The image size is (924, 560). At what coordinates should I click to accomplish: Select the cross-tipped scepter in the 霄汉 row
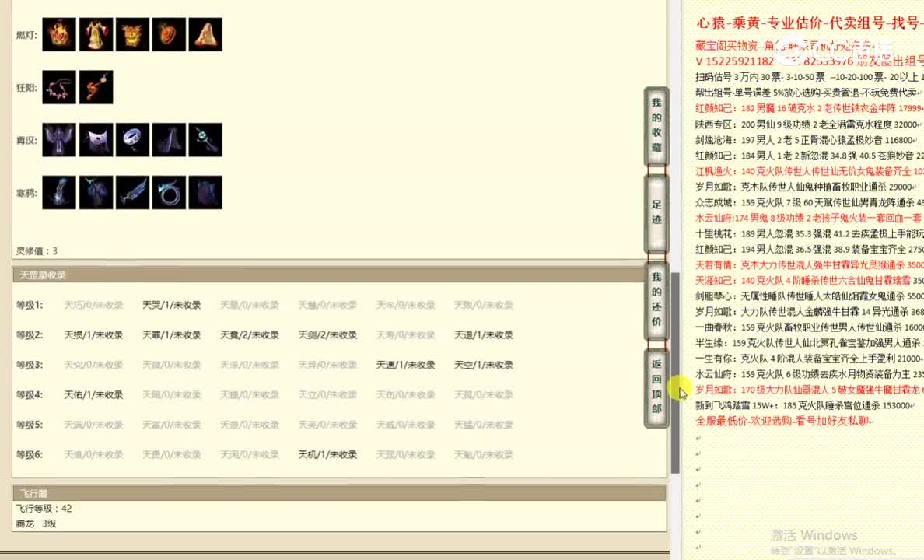tap(205, 140)
